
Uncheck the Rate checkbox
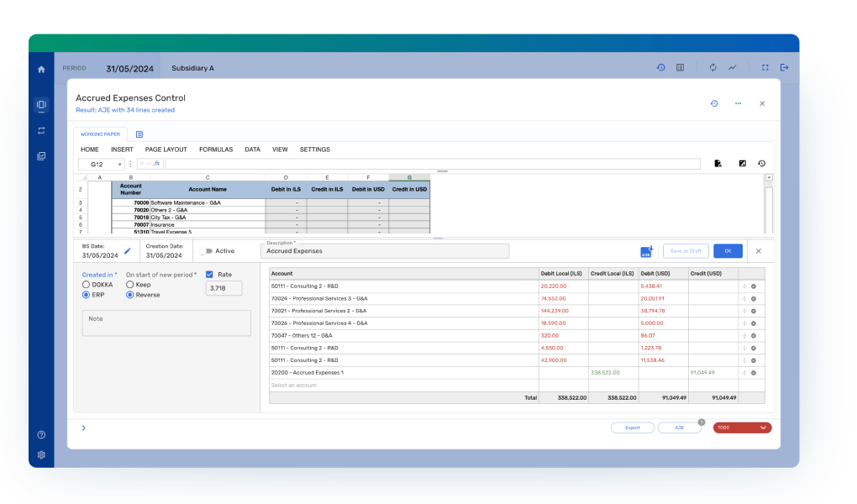point(210,274)
